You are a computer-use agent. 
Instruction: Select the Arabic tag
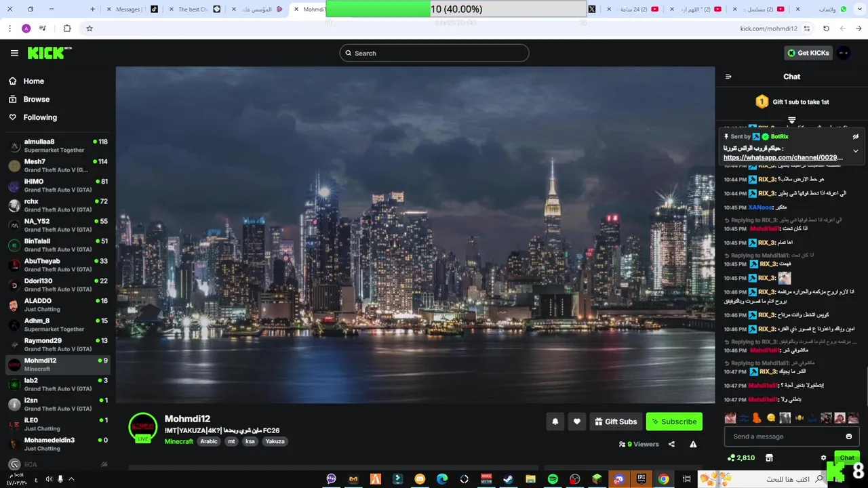point(209,441)
